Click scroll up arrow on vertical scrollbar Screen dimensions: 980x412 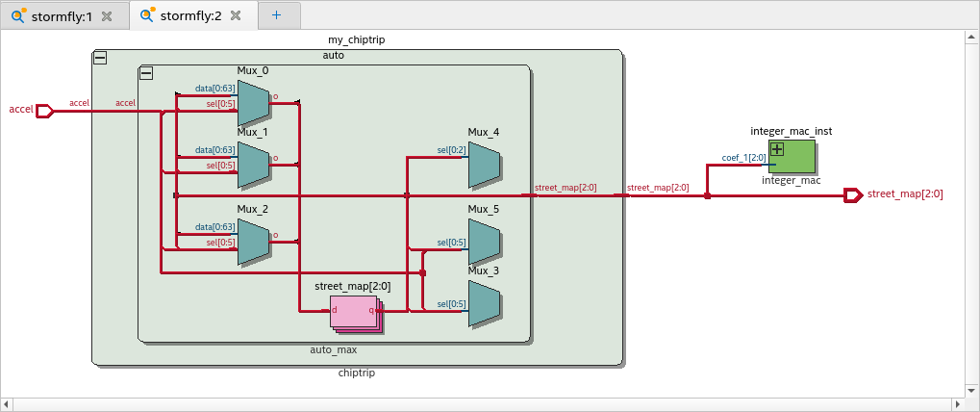coord(973,37)
